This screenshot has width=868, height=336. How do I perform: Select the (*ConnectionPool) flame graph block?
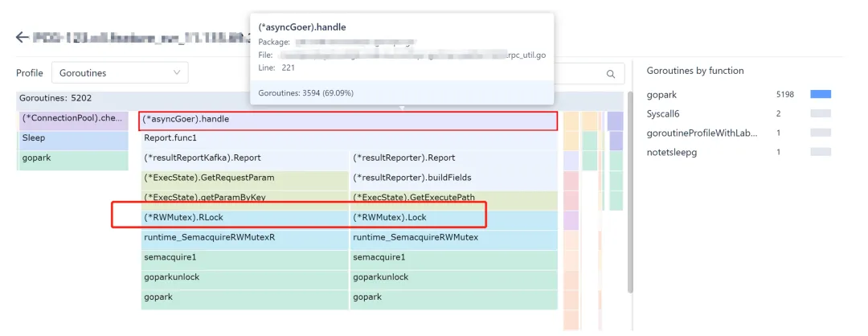[x=72, y=119]
